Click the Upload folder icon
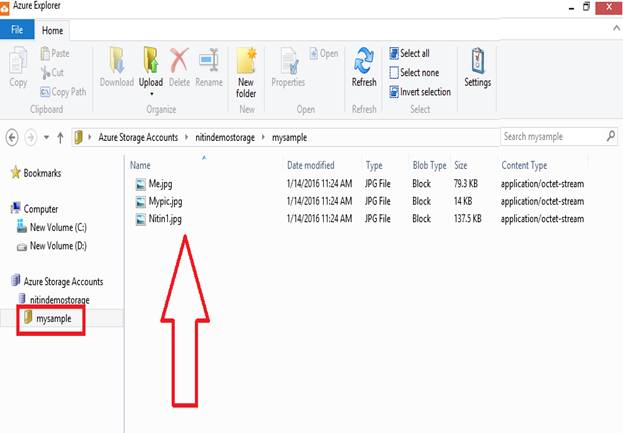This screenshot has height=433, width=623. point(151,60)
